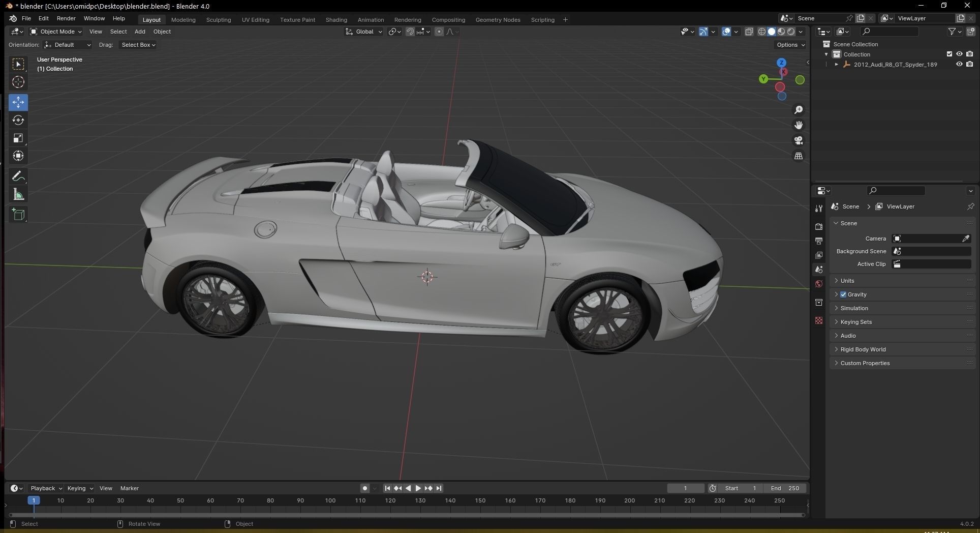Switch to the Geometry Nodes workspace tab
980x533 pixels.
coord(498,20)
